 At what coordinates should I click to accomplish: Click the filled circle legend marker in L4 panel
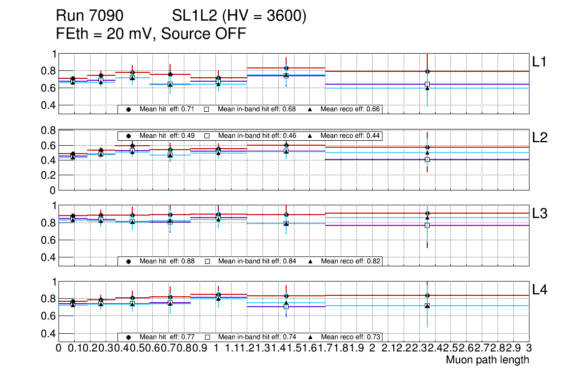coord(129,337)
